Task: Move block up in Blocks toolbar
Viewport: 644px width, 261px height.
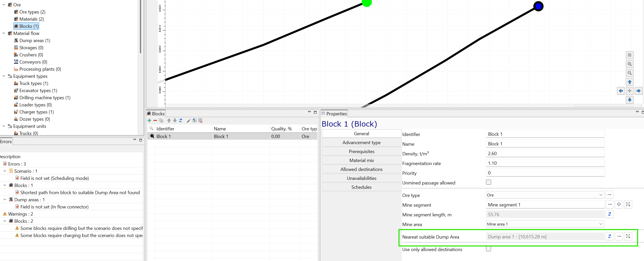Action: coord(169,120)
